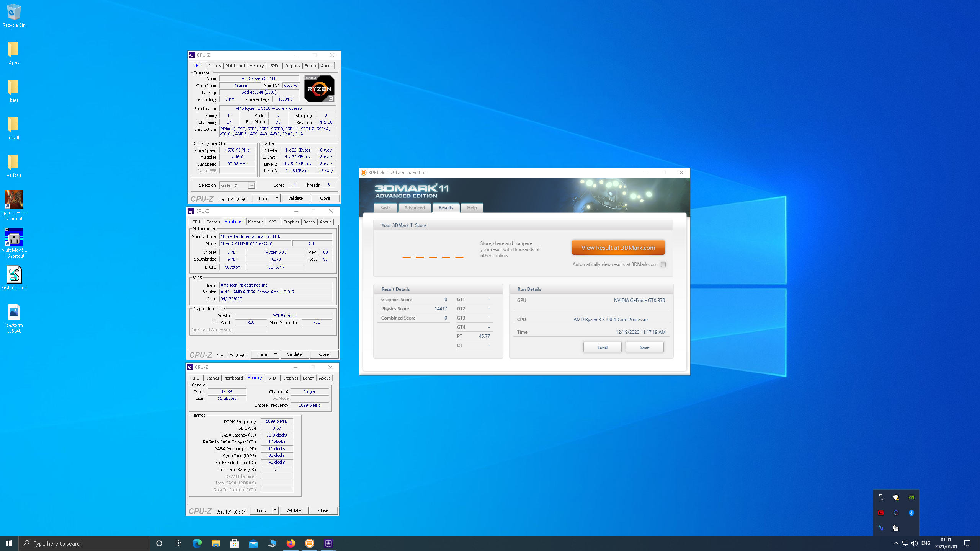
Task: Select the icestorm 235348 image file
Action: (x=14, y=318)
